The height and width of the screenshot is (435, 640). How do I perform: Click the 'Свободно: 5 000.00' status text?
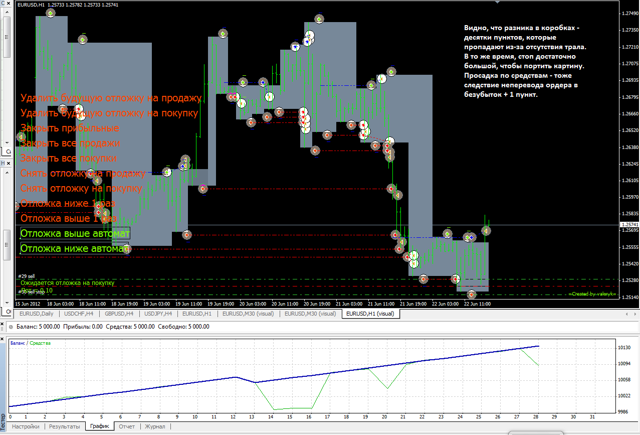click(x=184, y=327)
